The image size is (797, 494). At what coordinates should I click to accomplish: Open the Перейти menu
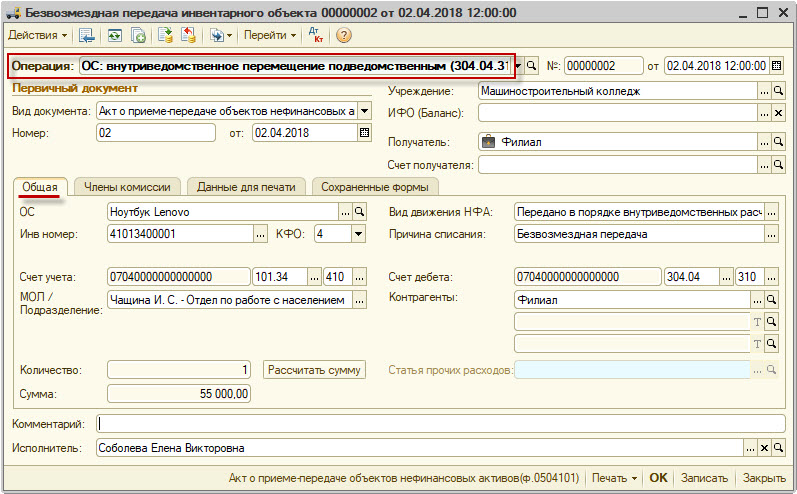(270, 35)
